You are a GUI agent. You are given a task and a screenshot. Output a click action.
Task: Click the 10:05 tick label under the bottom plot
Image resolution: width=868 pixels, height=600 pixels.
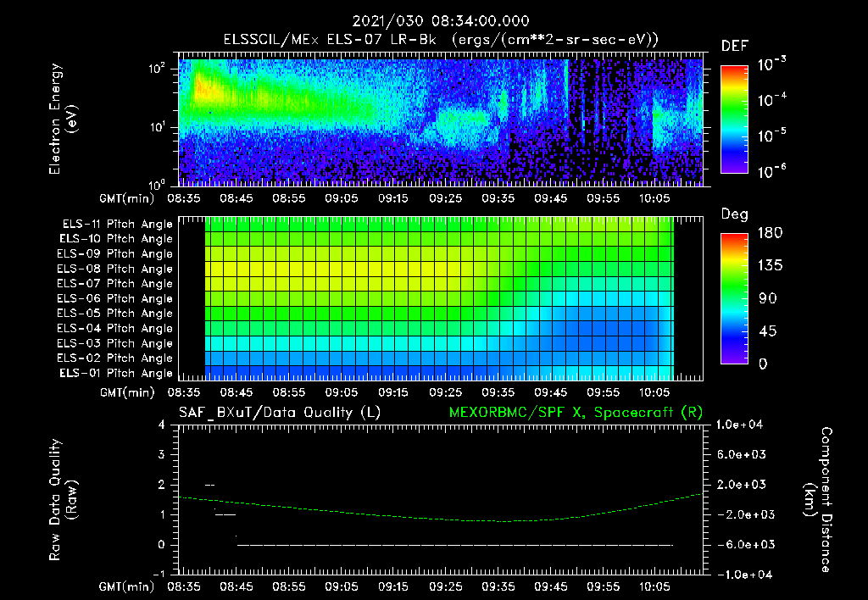point(654,586)
